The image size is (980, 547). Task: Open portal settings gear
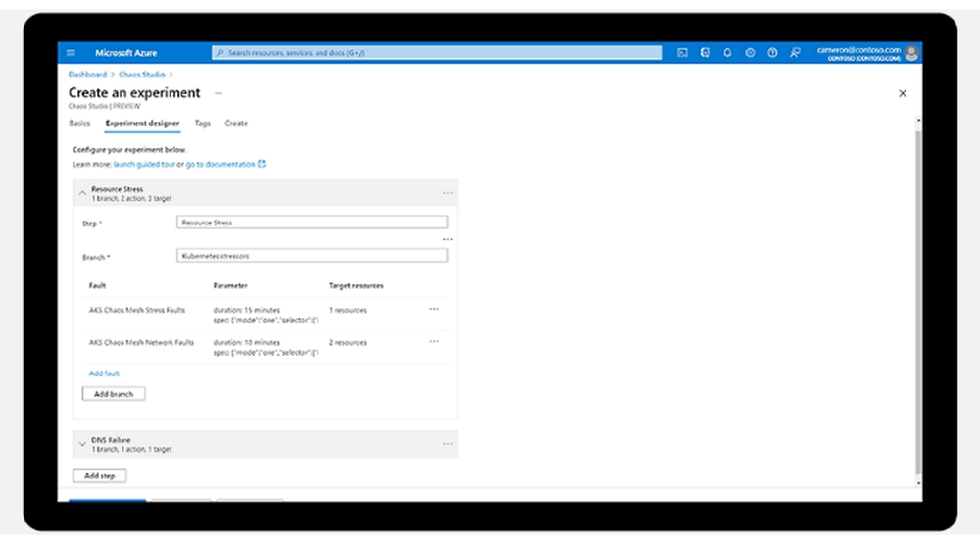pos(750,53)
